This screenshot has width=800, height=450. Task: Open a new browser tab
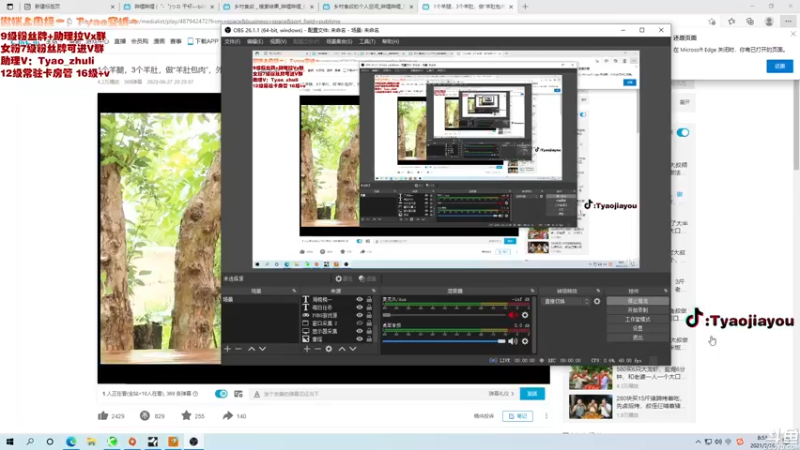point(525,7)
